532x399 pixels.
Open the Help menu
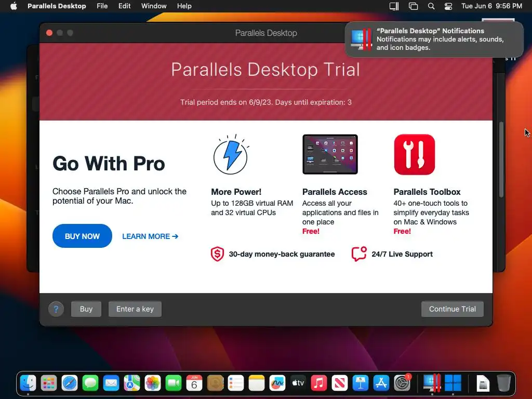click(x=184, y=6)
